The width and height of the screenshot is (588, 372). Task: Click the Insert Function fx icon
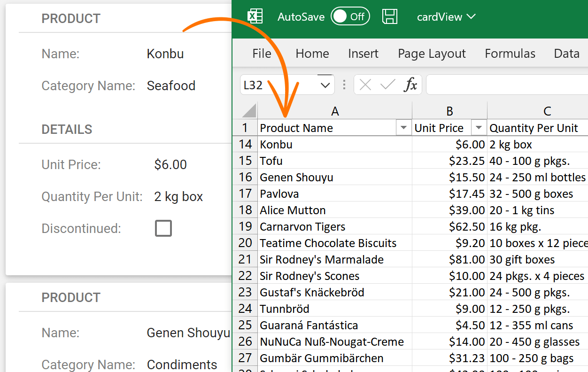[411, 85]
